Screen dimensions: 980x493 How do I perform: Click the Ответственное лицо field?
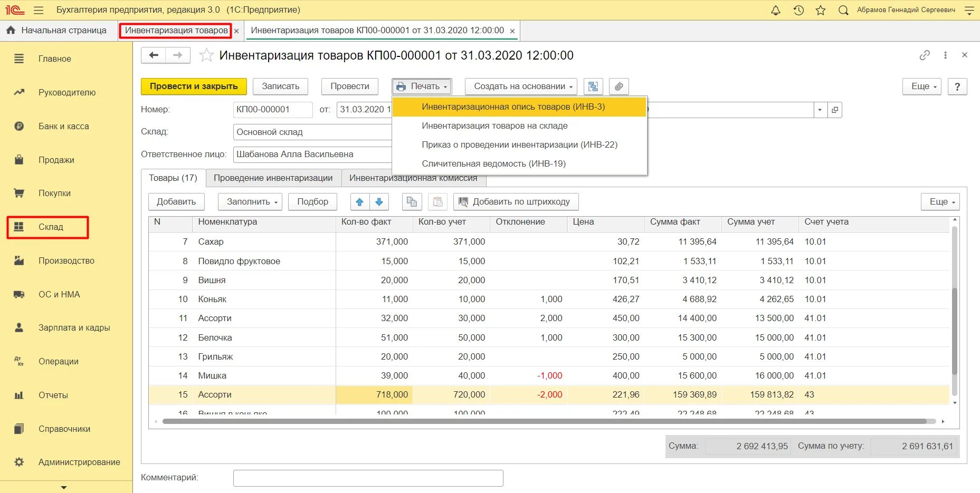click(312, 154)
